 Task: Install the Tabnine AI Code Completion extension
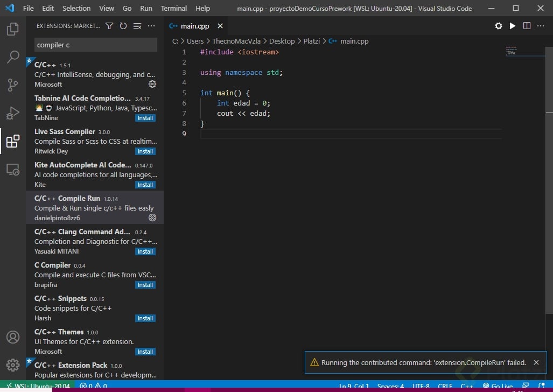[x=145, y=118]
